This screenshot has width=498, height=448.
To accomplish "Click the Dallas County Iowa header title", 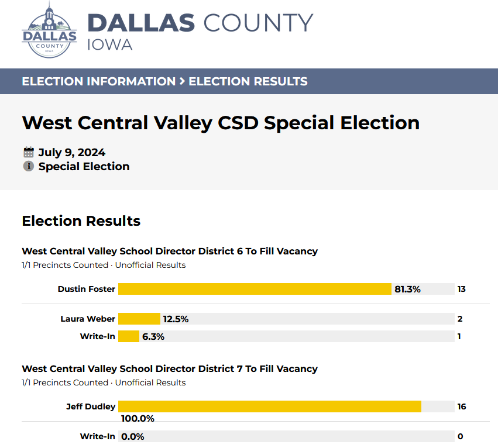I will click(x=200, y=32).
